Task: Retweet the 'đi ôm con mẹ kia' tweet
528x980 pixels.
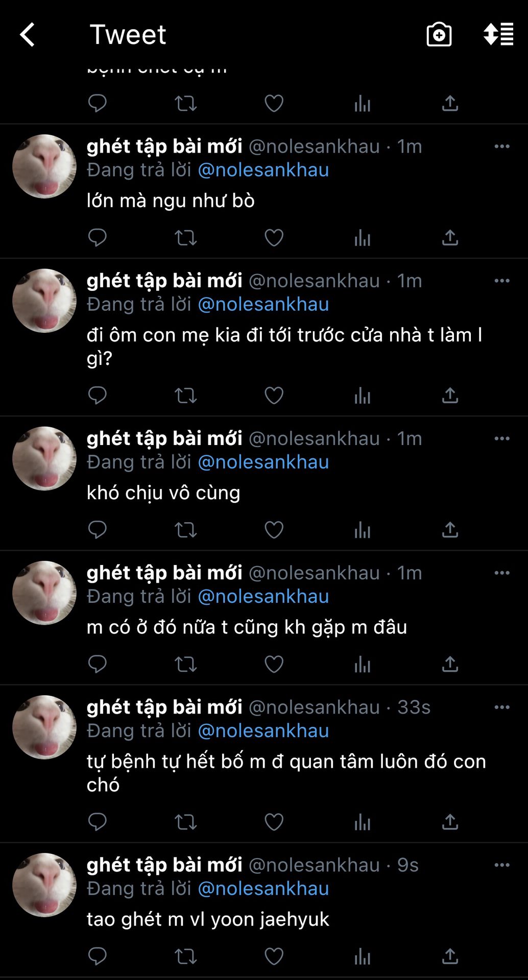Action: pos(185,396)
